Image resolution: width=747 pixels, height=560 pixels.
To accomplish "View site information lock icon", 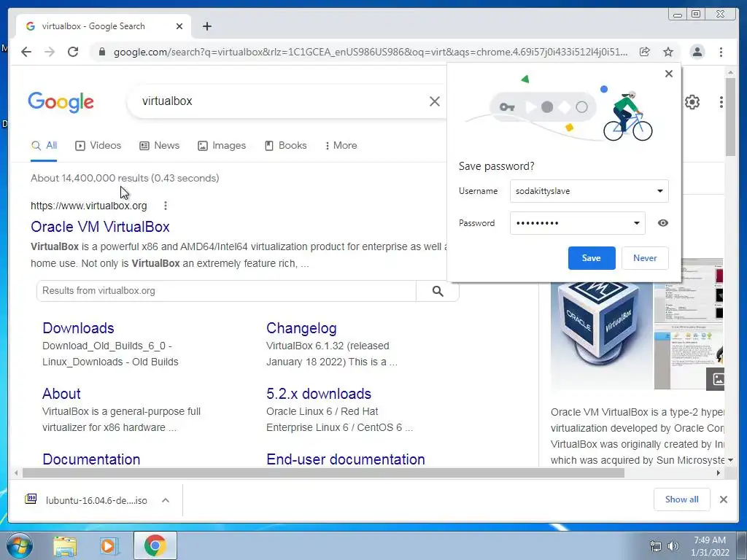I will coord(101,52).
